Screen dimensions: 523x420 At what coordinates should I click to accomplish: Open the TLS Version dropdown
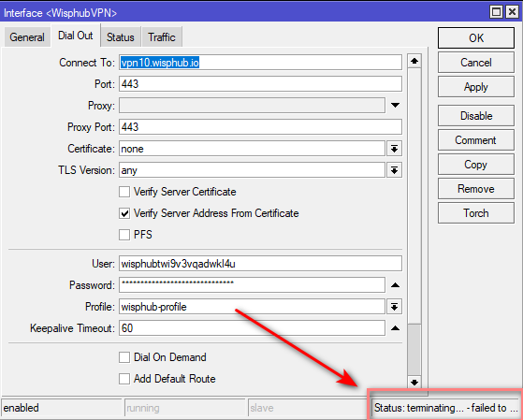pyautogui.click(x=394, y=170)
